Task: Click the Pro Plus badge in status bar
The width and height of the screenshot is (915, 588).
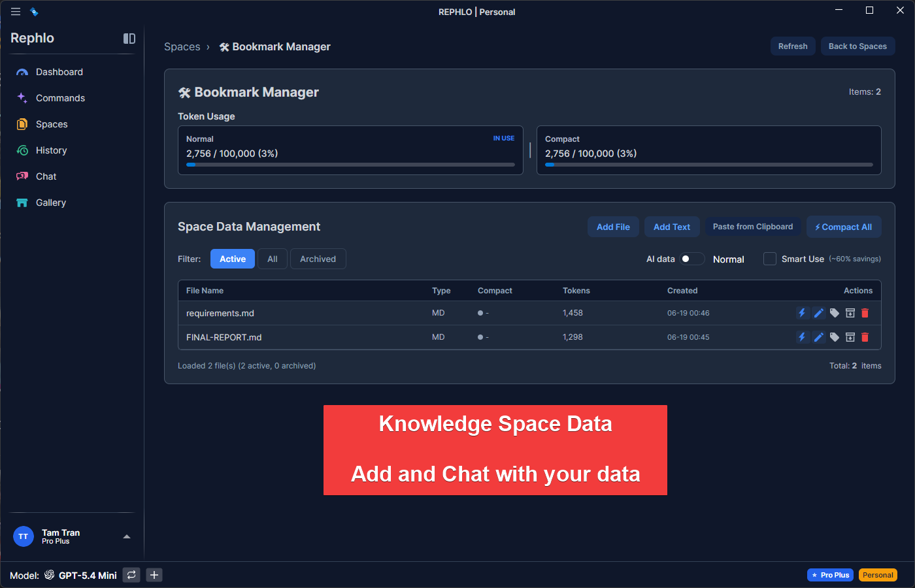Action: click(830, 575)
